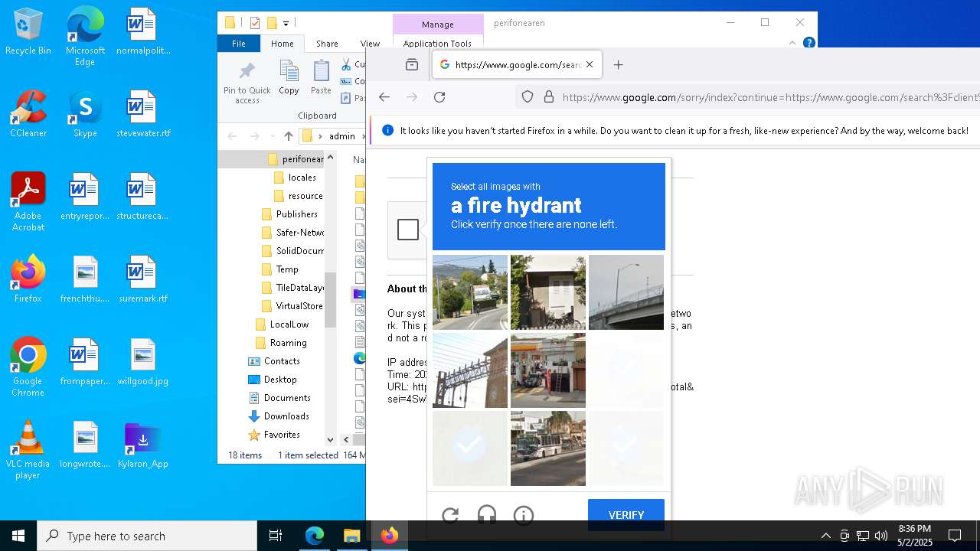980x551 pixels.
Task: Open Task View on the taskbar
Action: (x=276, y=536)
